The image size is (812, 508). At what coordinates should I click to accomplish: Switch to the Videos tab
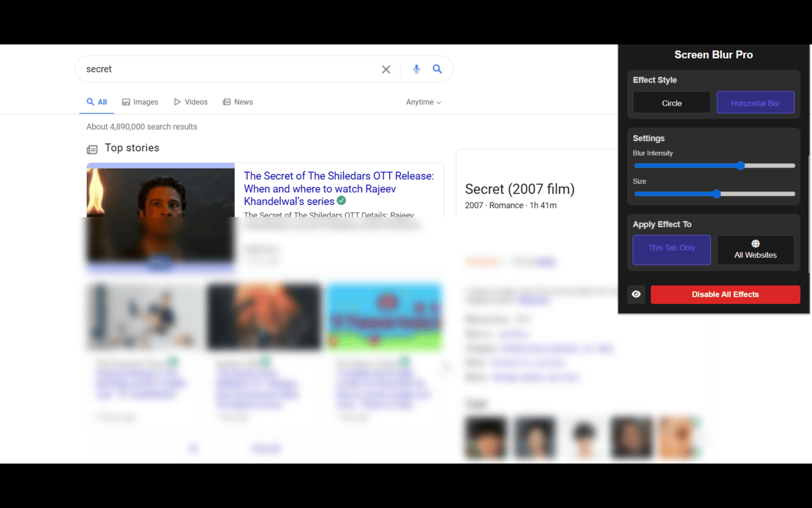click(191, 102)
